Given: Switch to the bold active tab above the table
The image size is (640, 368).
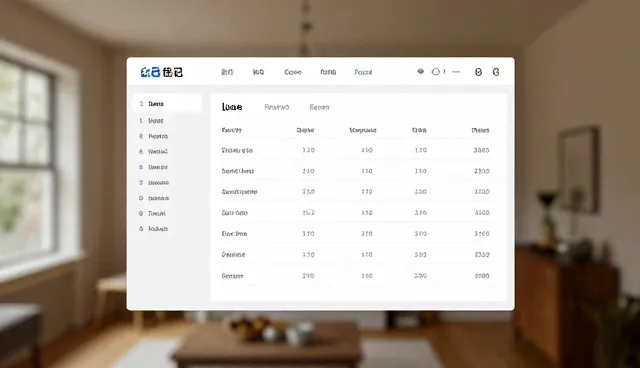Looking at the screenshot, I should [x=232, y=107].
